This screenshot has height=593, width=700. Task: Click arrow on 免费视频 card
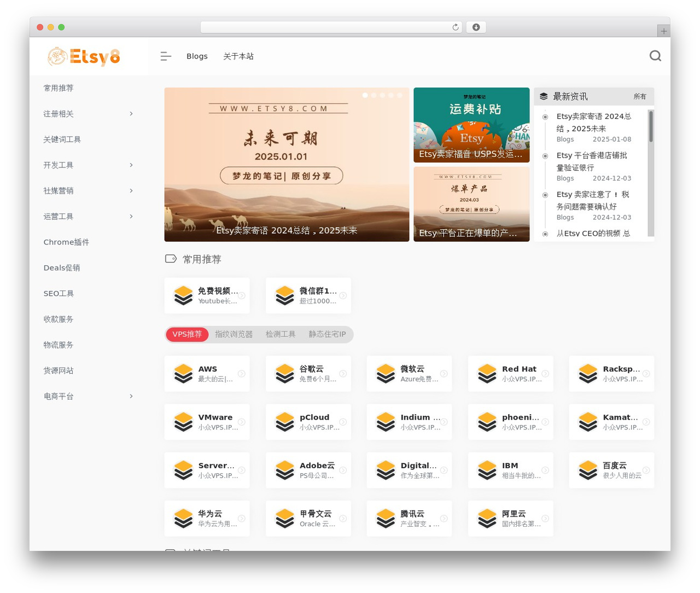(242, 295)
